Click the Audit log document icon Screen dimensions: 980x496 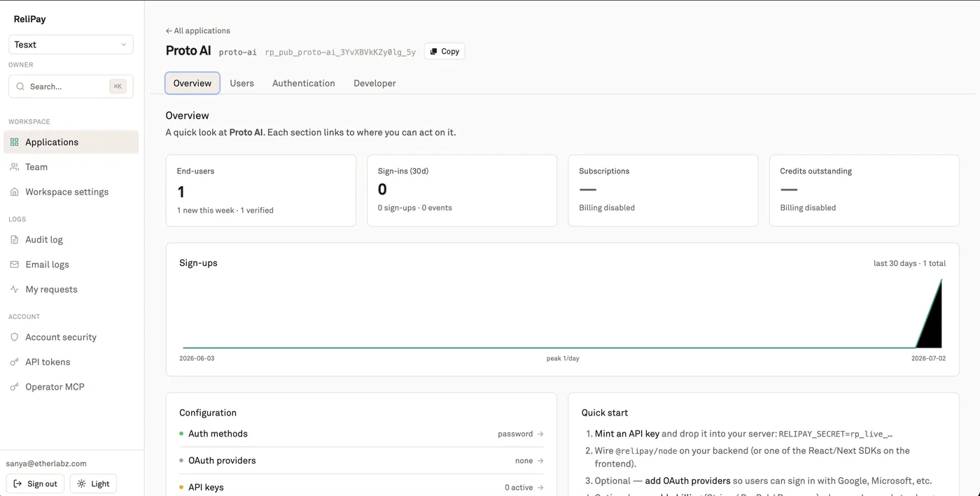pos(14,239)
